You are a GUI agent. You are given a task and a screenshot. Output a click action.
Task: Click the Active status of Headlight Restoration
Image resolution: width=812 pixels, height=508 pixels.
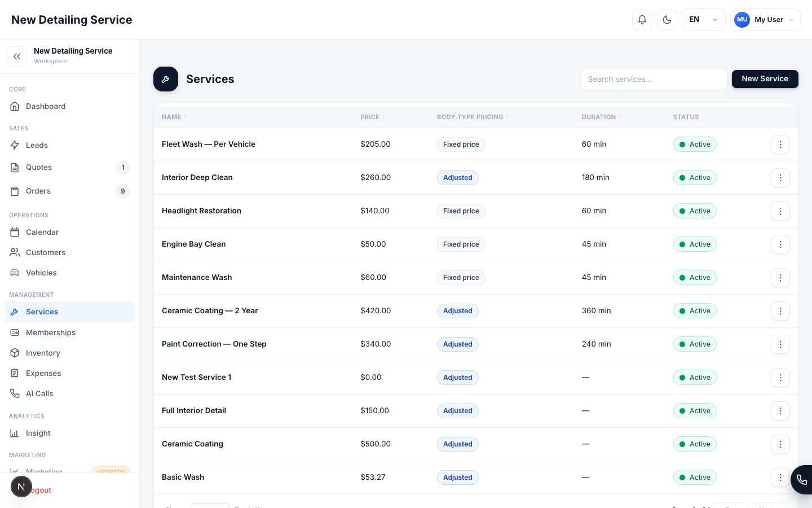[695, 211]
